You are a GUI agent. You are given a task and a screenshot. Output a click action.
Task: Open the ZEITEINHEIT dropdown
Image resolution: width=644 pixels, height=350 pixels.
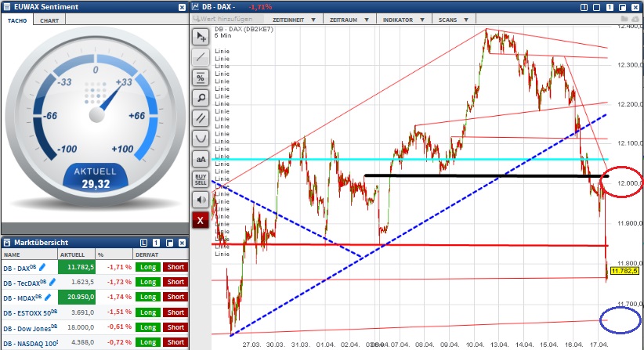pos(294,20)
